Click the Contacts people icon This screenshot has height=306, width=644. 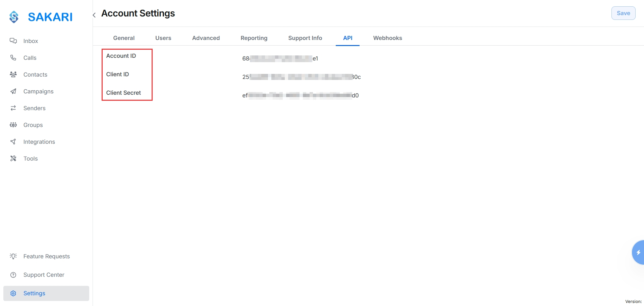(x=13, y=75)
